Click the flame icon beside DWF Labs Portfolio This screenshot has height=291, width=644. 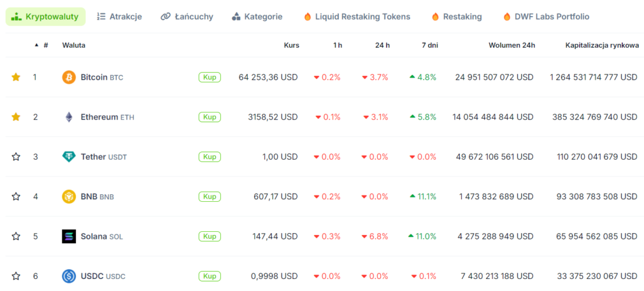[x=507, y=17]
